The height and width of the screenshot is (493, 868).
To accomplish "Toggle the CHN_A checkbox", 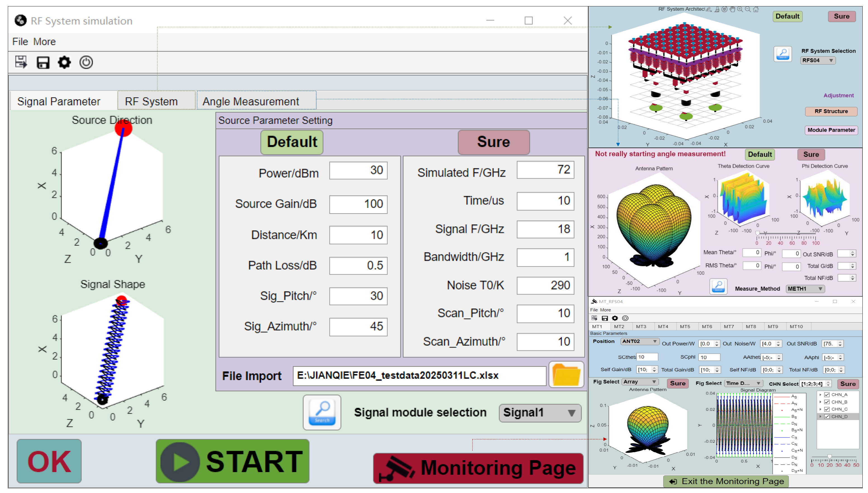I will (x=827, y=394).
